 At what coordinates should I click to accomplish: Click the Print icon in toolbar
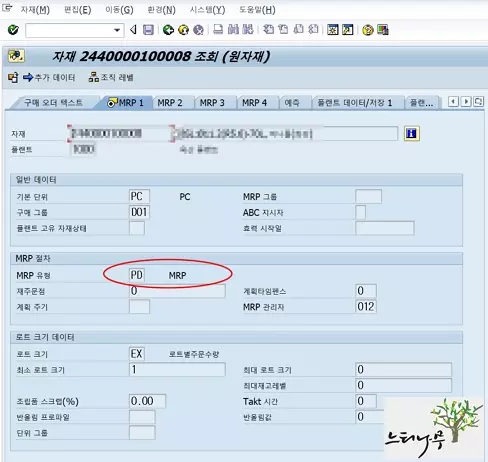click(x=218, y=30)
